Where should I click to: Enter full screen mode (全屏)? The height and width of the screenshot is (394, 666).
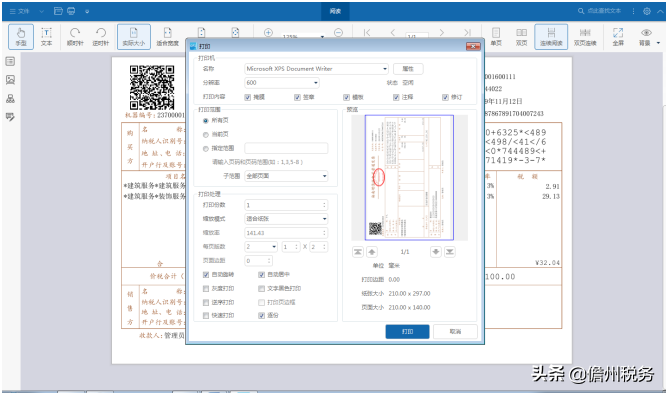[618, 37]
